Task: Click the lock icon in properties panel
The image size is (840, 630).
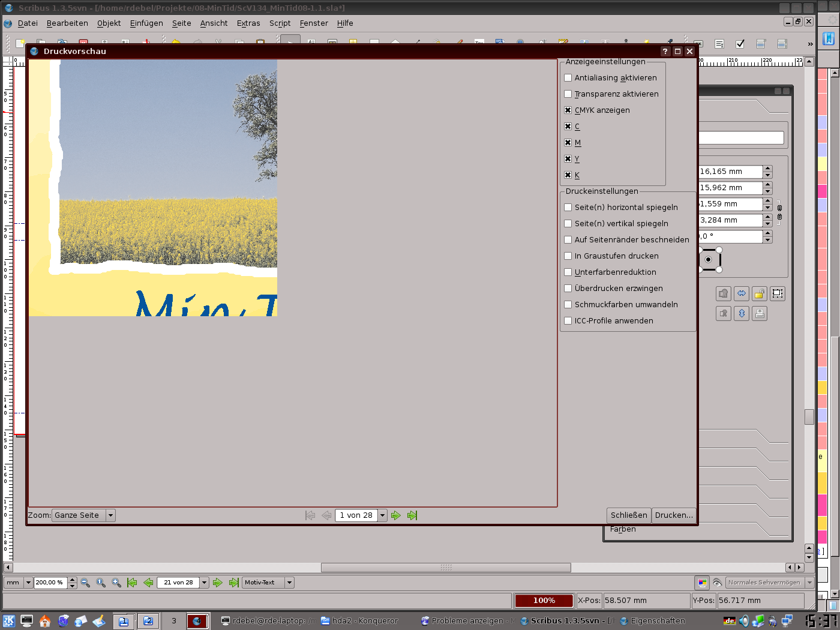Action: pos(760,293)
